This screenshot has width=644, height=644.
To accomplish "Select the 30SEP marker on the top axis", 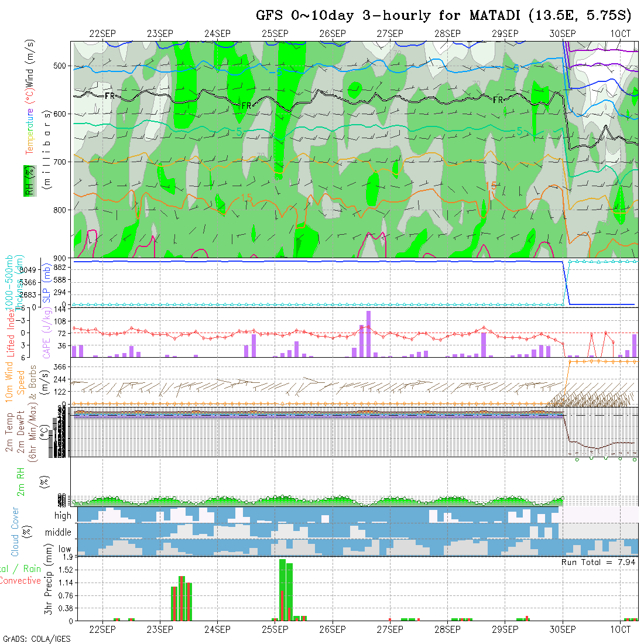I will coord(563,33).
